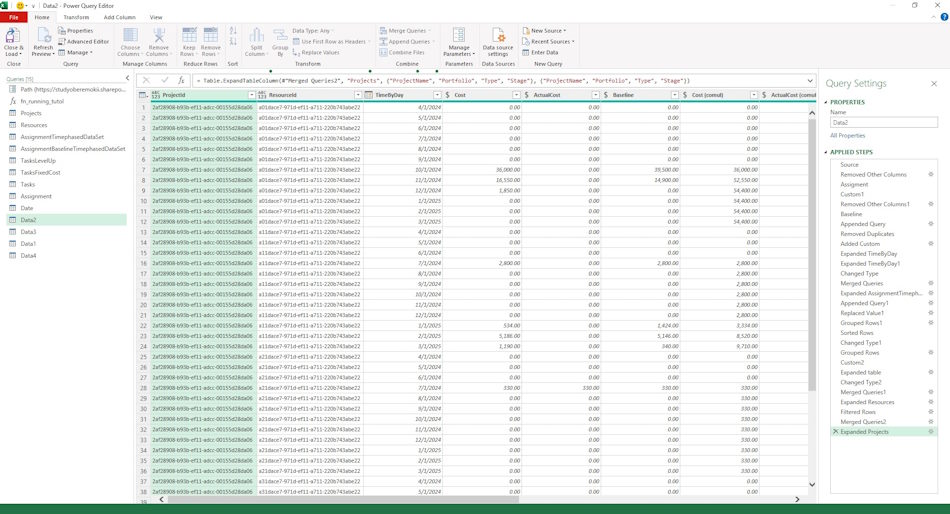
Task: Click the Group By icon
Action: 280,35
